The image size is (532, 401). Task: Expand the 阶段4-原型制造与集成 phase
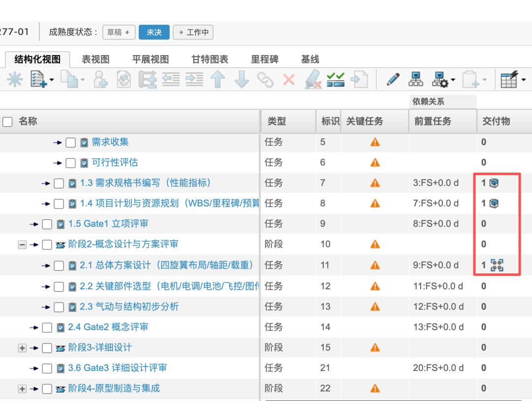[22, 389]
